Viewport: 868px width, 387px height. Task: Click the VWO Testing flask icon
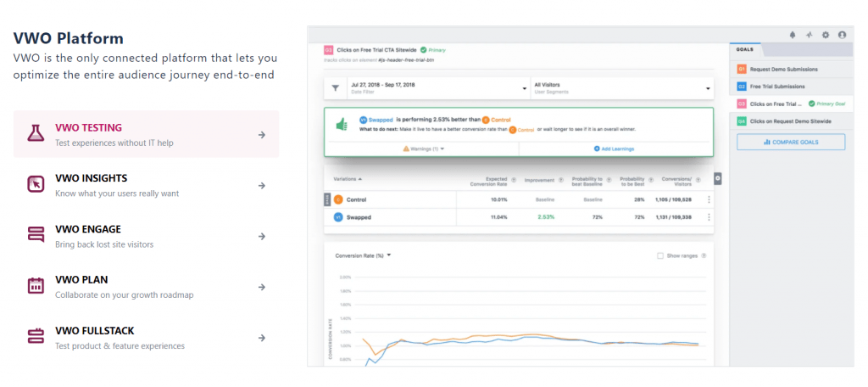point(36,133)
